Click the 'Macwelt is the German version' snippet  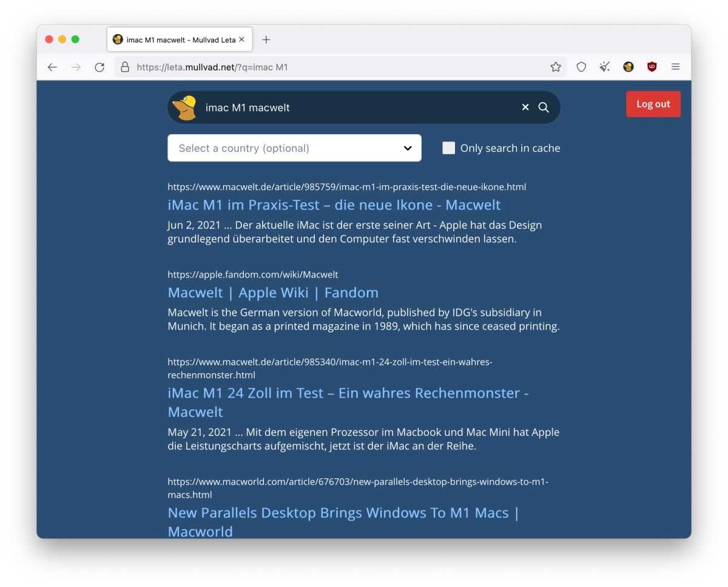pyautogui.click(x=363, y=319)
